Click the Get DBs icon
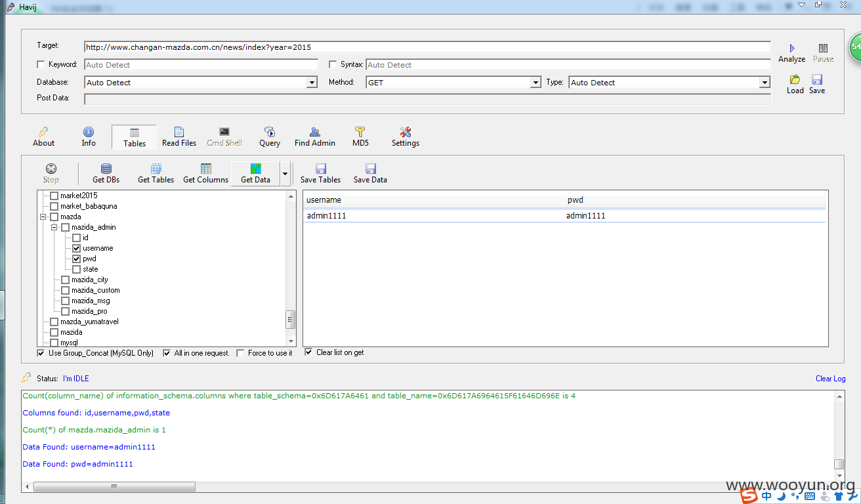Screen dimensions: 861x504 (x=106, y=169)
